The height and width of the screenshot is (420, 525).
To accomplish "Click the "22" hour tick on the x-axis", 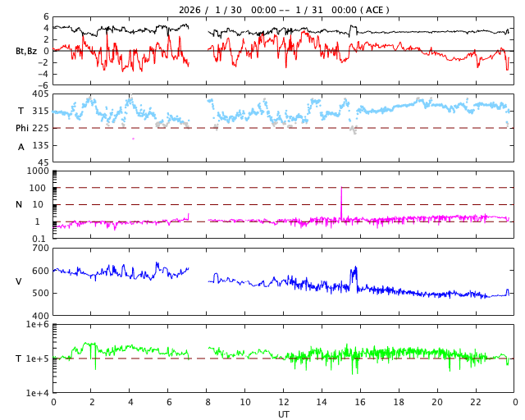I will click(x=476, y=402).
